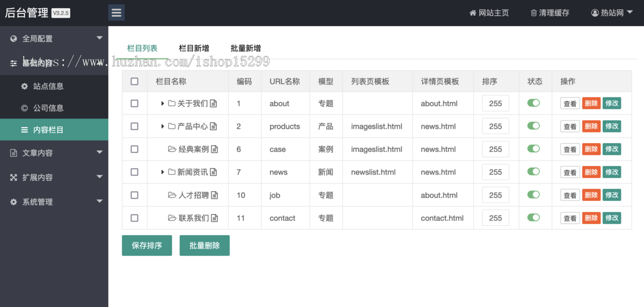Viewport: 644px width, 307px height.
Task: Check the checkbox for 联系我们 row
Action: (x=135, y=218)
